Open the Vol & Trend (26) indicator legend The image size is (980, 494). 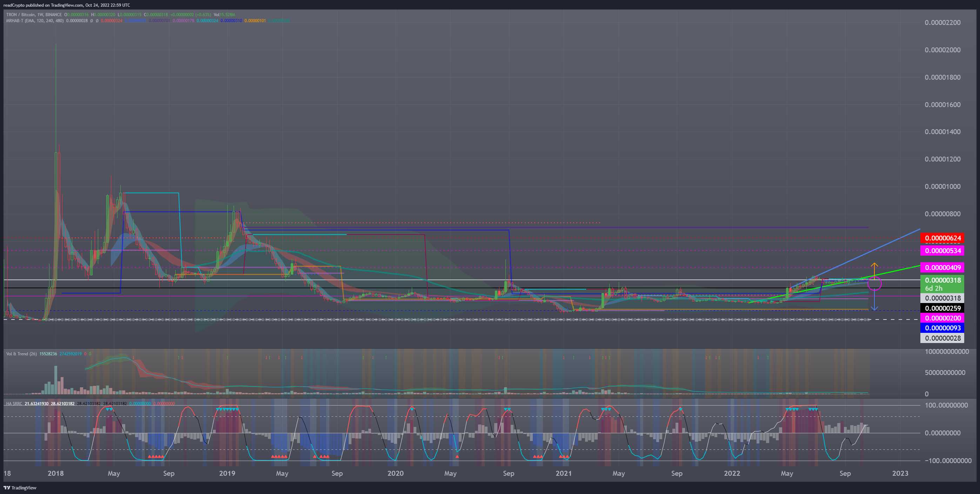pos(21,354)
